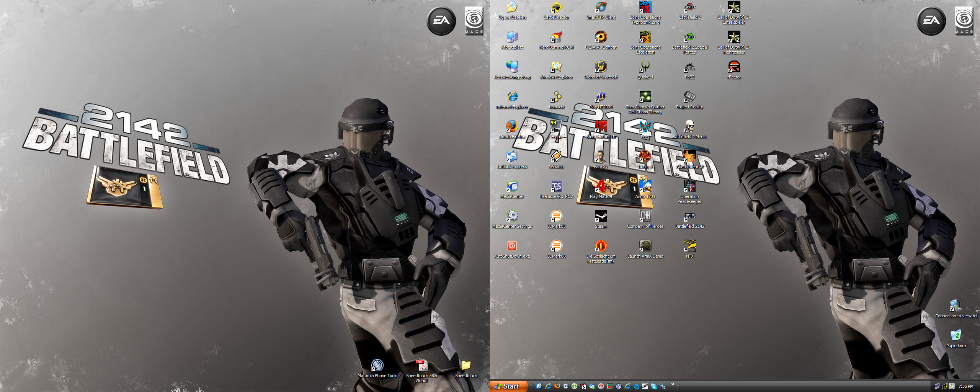Screen dimensions: 980x392
Task: Select the 3DMark05 shortcut
Action: tap(556, 219)
